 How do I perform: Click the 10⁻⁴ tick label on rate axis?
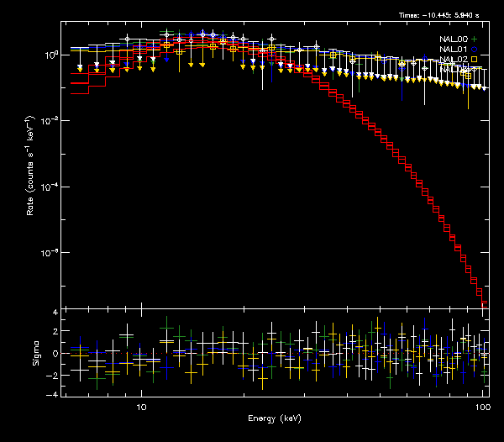click(50, 187)
